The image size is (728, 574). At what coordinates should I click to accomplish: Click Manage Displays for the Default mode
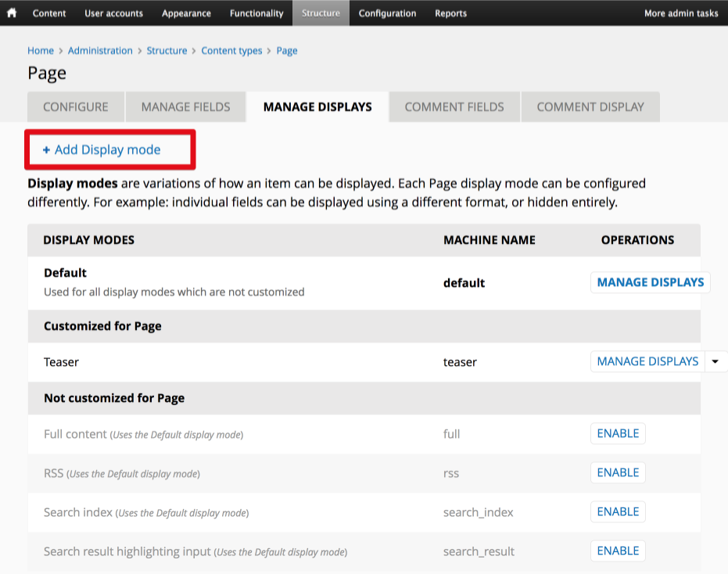tap(650, 282)
